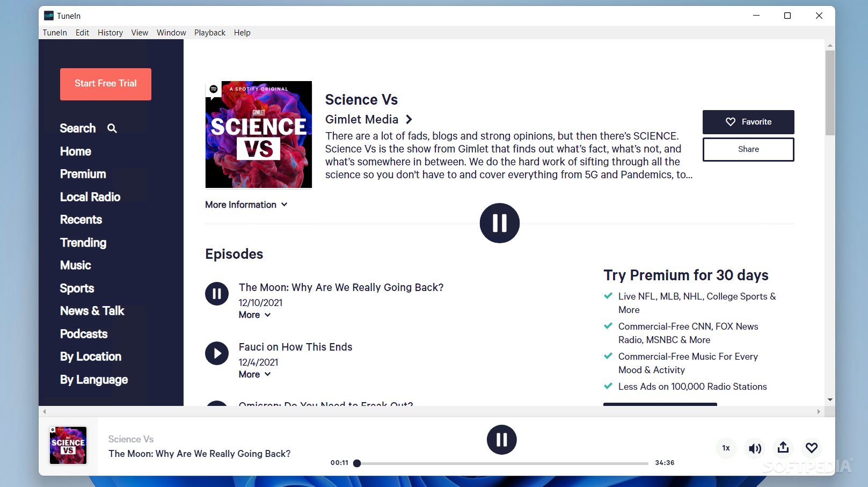Play the episode Fauci on How This Ends

pyautogui.click(x=216, y=353)
